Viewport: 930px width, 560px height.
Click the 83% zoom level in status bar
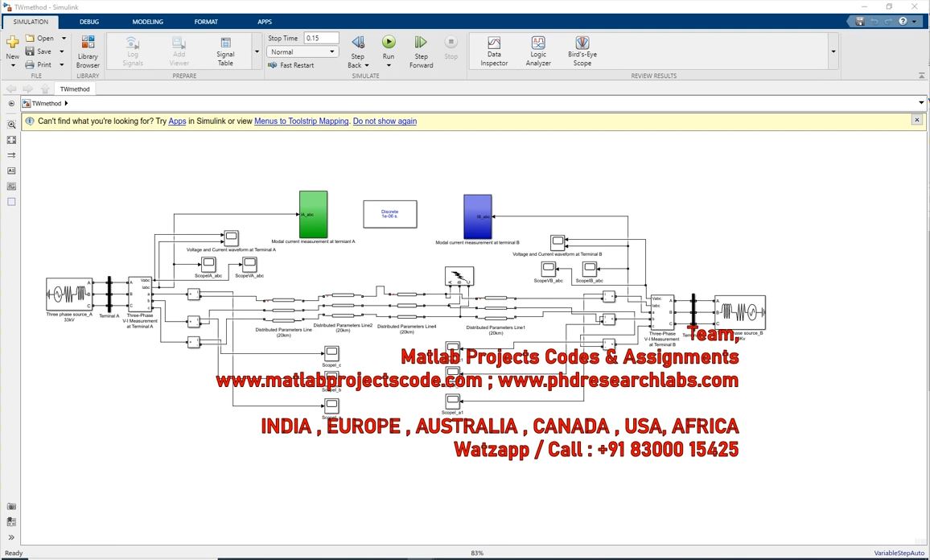477,553
